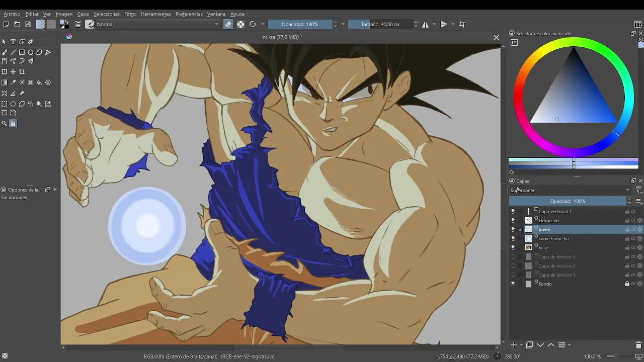Select the Crop tool
Image resolution: width=644 pixels, height=362 pixels.
coord(22,72)
